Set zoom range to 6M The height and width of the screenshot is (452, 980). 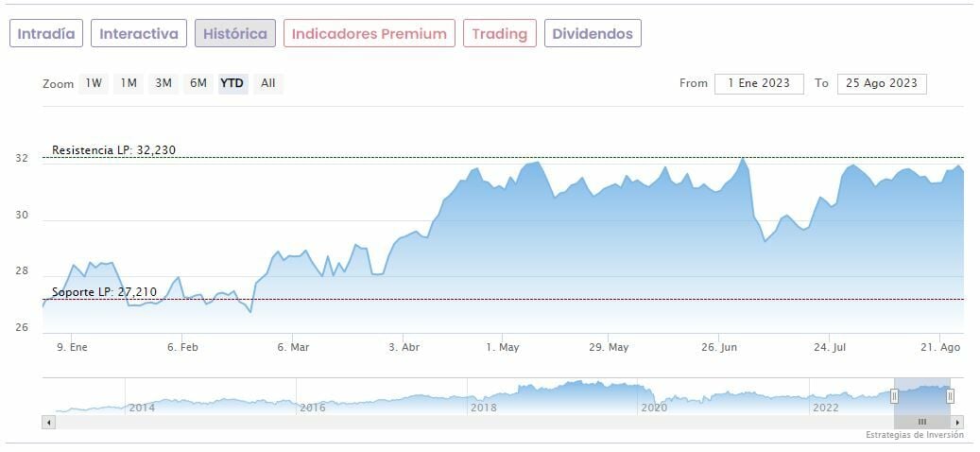(x=198, y=83)
